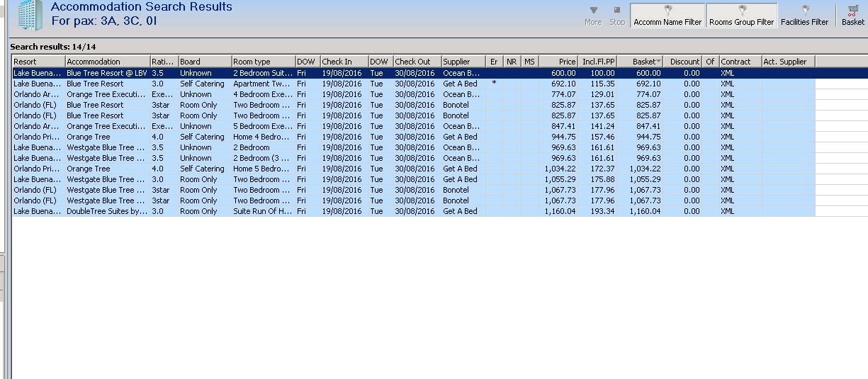Screen dimensions: 868x379
Task: Sort by the Contract column header
Action: point(740,62)
